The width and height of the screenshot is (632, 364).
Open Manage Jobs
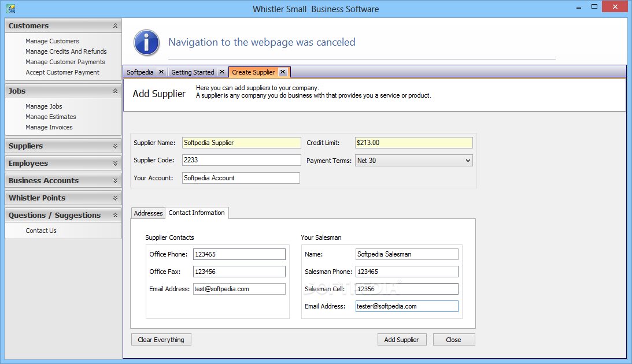pyautogui.click(x=44, y=106)
